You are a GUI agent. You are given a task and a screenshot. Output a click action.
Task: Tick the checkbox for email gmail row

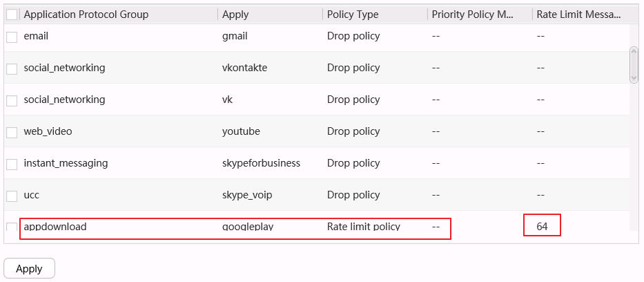[12, 37]
